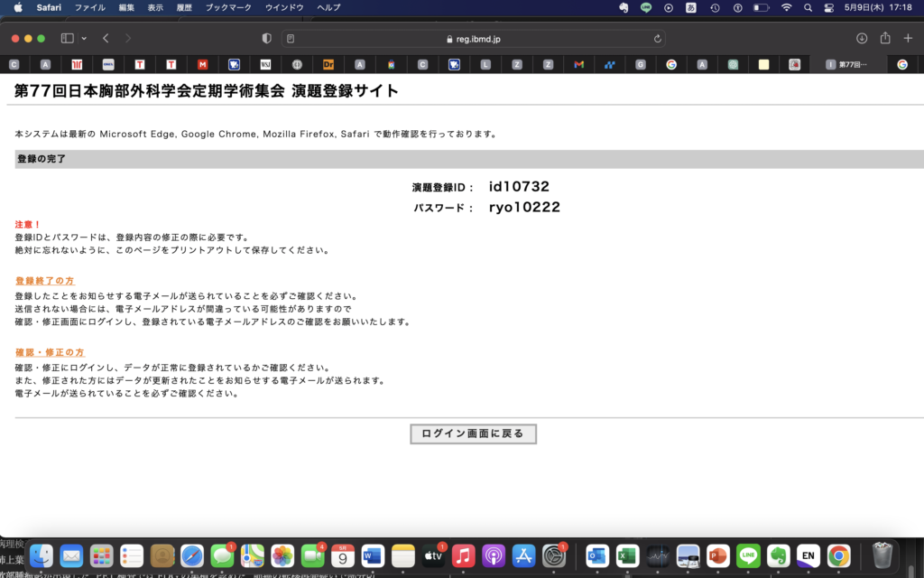The width and height of the screenshot is (924, 578).
Task: Open LINE from the Dock
Action: click(748, 555)
